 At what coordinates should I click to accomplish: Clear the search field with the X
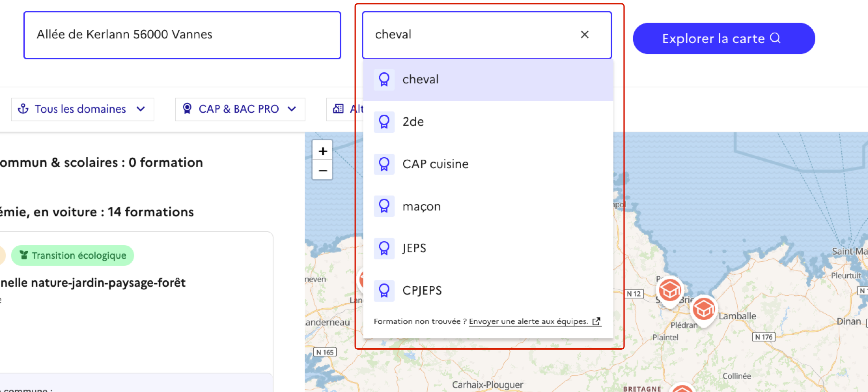point(585,35)
